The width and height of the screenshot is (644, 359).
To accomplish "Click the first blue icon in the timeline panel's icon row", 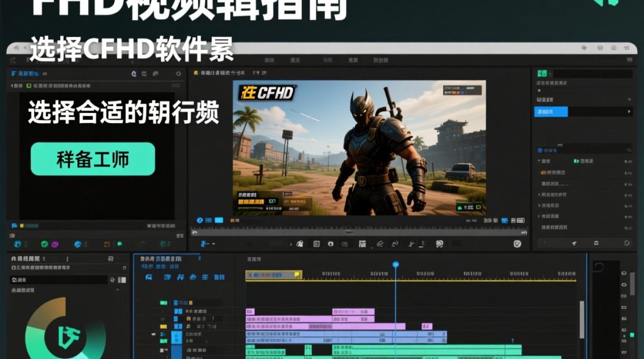I will pos(149,277).
